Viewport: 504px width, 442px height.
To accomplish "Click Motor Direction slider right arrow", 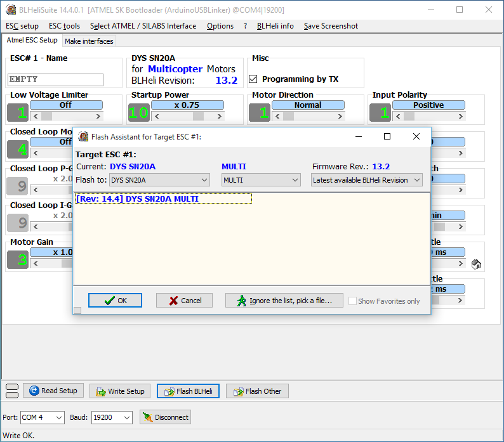I will (340, 116).
